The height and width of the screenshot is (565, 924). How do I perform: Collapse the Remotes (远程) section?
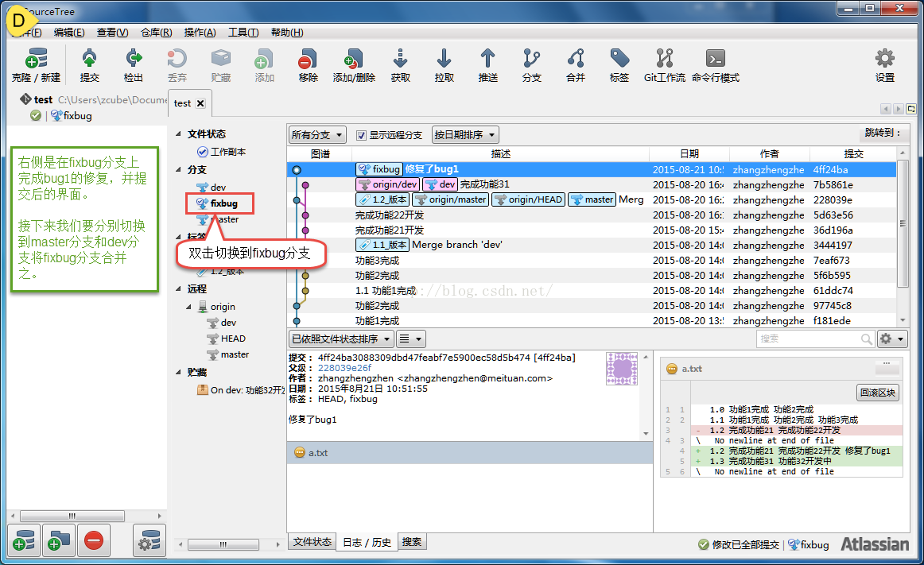179,288
